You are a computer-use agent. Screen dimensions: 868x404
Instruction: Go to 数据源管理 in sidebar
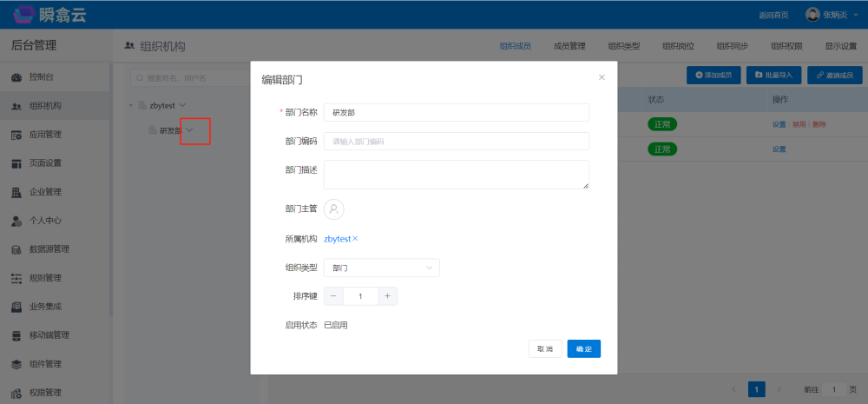tap(49, 249)
